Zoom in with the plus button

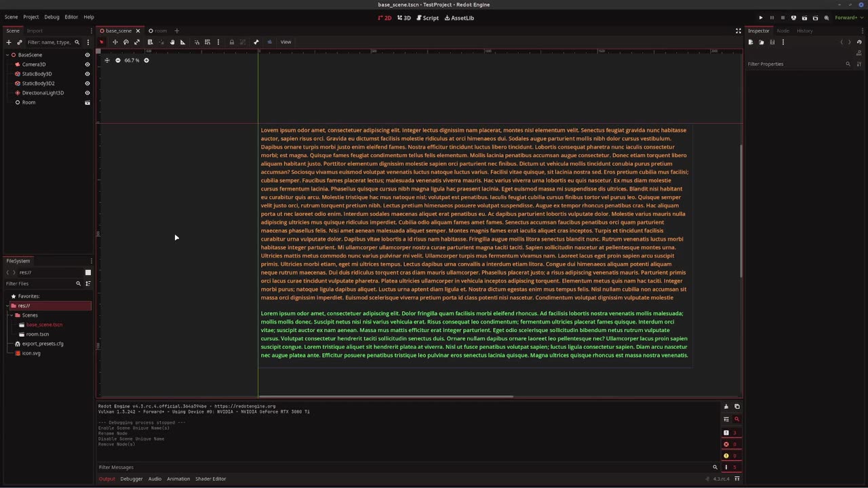coord(146,60)
